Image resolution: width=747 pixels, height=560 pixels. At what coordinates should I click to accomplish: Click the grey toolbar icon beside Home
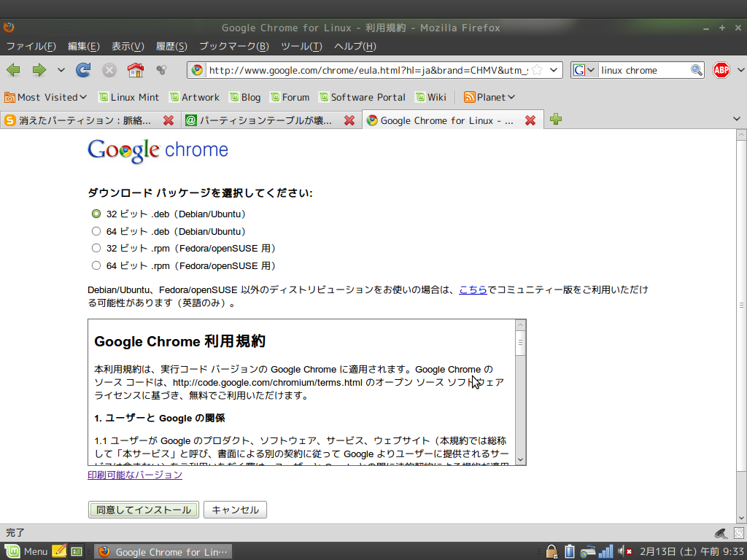point(161,71)
